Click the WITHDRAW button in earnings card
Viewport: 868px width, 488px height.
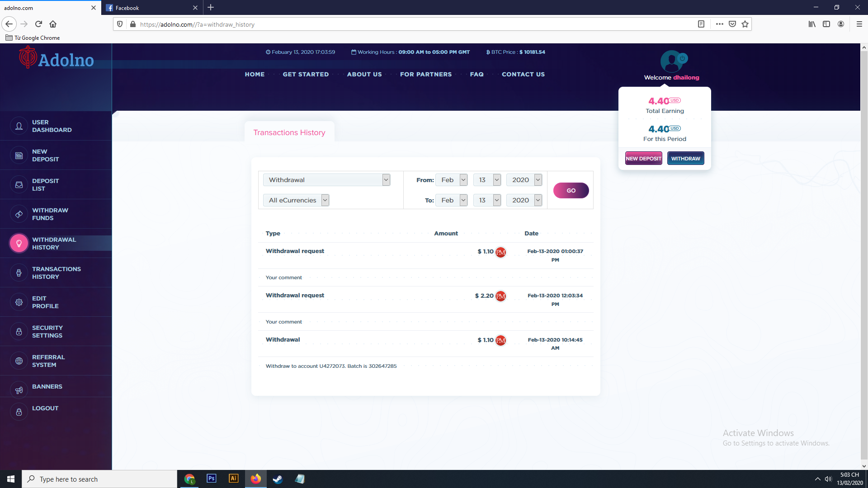tap(685, 159)
